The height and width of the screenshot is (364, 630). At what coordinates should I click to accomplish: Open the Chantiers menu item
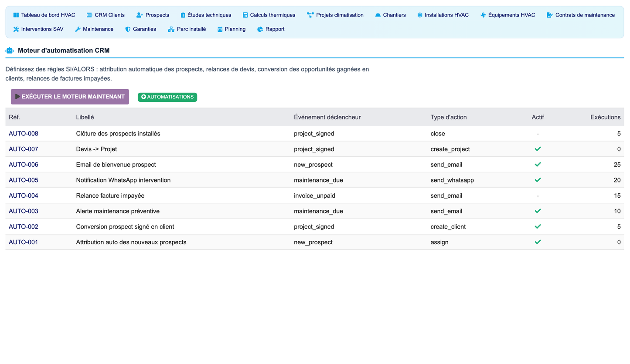390,15
